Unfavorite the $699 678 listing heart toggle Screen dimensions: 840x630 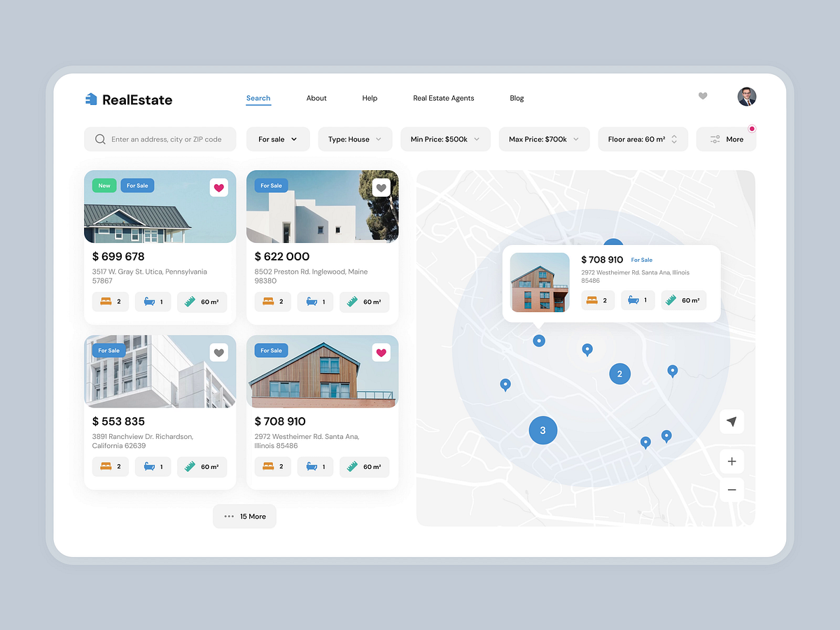(x=218, y=188)
